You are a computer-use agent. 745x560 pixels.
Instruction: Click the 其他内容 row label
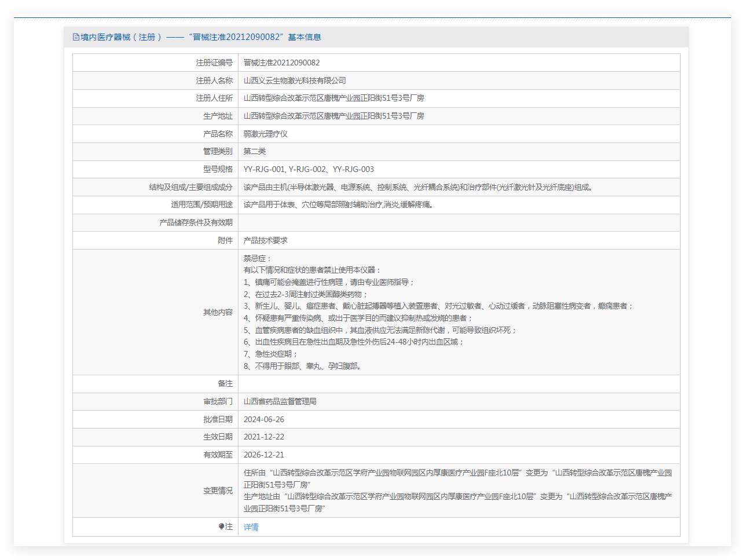click(x=218, y=312)
